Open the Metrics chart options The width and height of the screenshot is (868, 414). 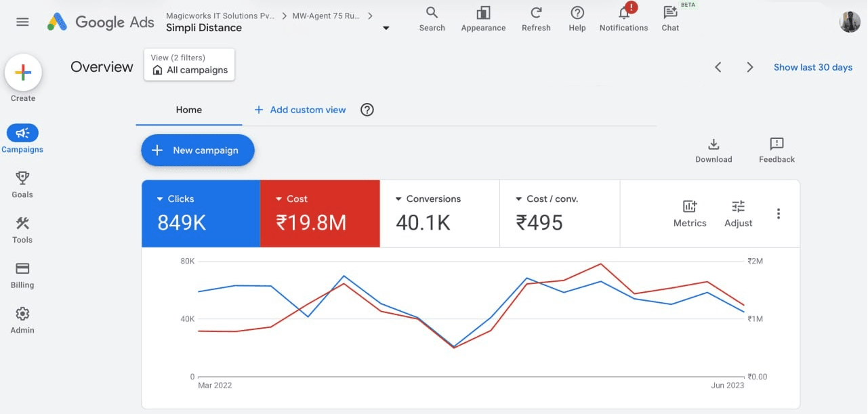pos(690,213)
